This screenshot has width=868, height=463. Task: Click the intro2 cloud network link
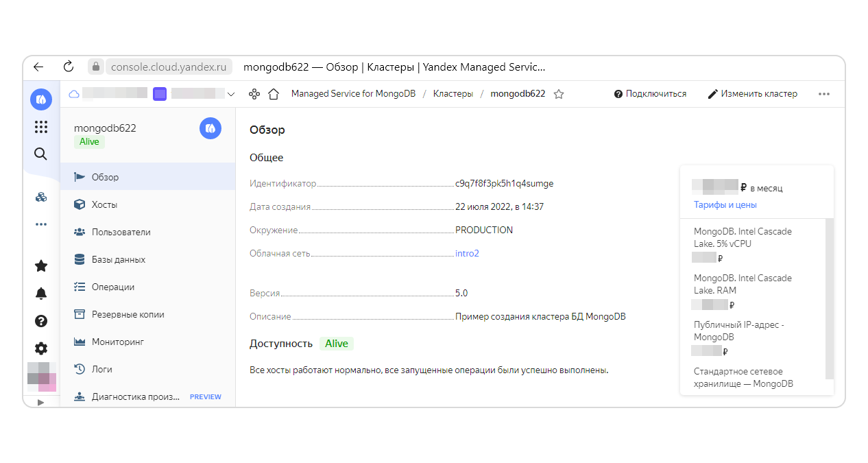pos(467,253)
